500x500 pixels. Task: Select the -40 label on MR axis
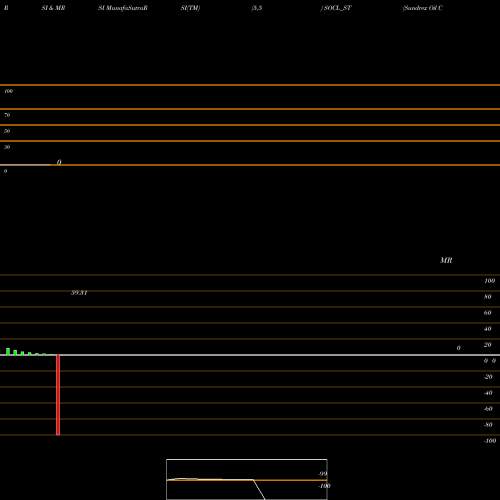coord(488,393)
